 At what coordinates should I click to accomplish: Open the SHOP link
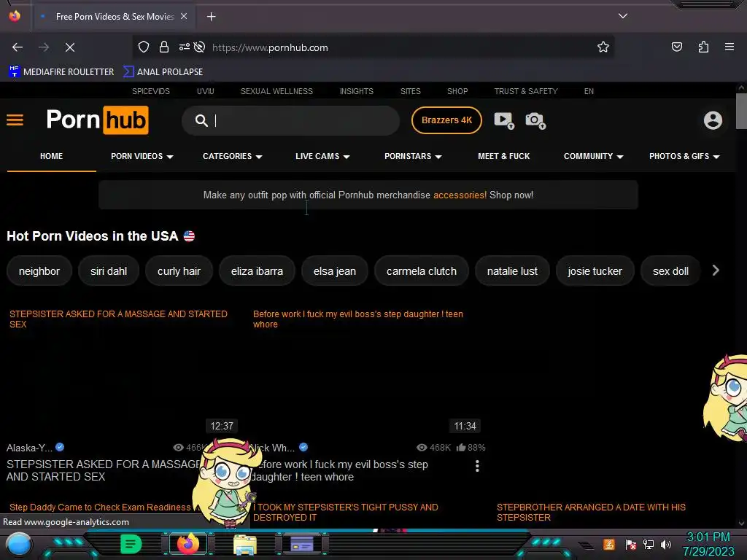457,91
